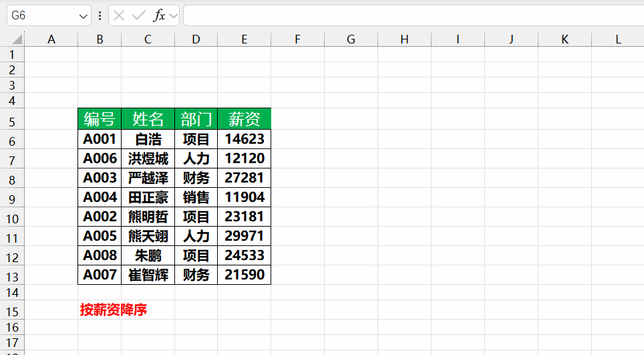Select salary cell 24533
Viewport: 644px width, 355px height.
coord(245,255)
